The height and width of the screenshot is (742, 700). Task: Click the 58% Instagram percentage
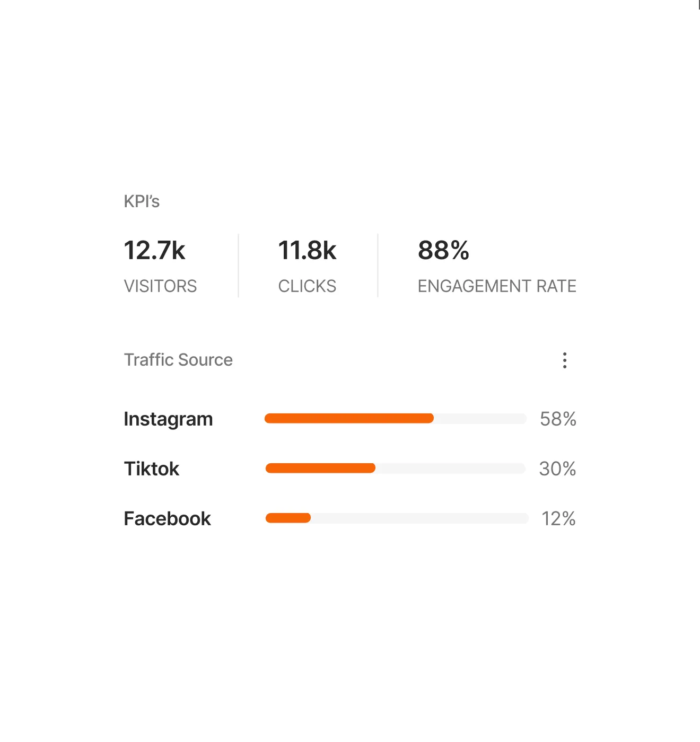pos(558,419)
